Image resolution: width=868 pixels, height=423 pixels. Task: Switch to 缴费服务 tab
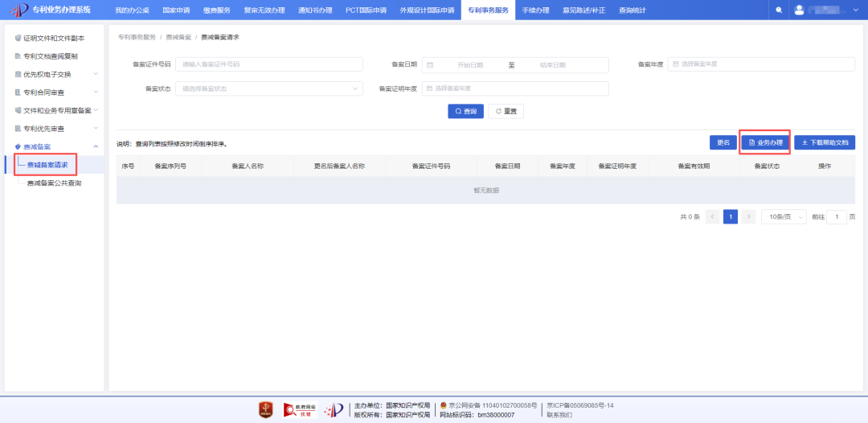[216, 10]
